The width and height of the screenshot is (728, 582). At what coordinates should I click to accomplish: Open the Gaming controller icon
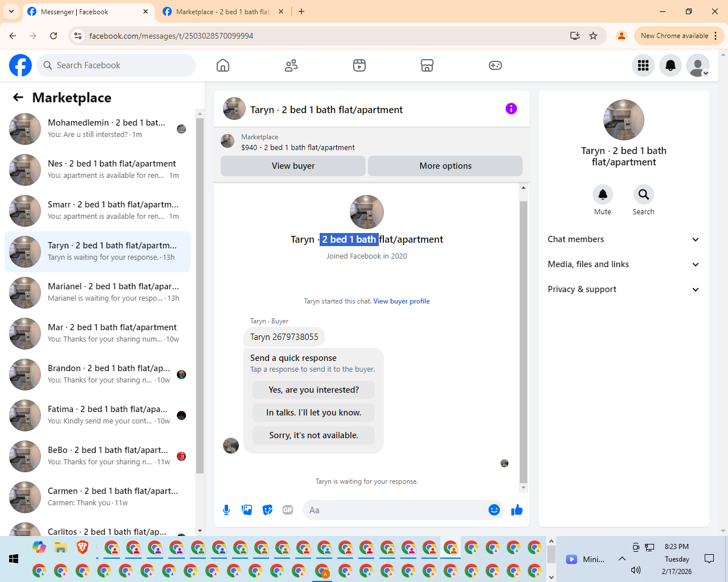495,65
